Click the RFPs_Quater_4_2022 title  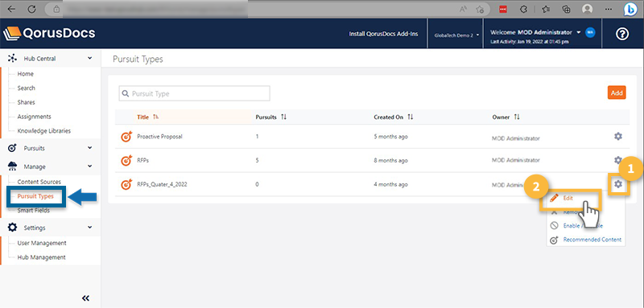point(162,184)
